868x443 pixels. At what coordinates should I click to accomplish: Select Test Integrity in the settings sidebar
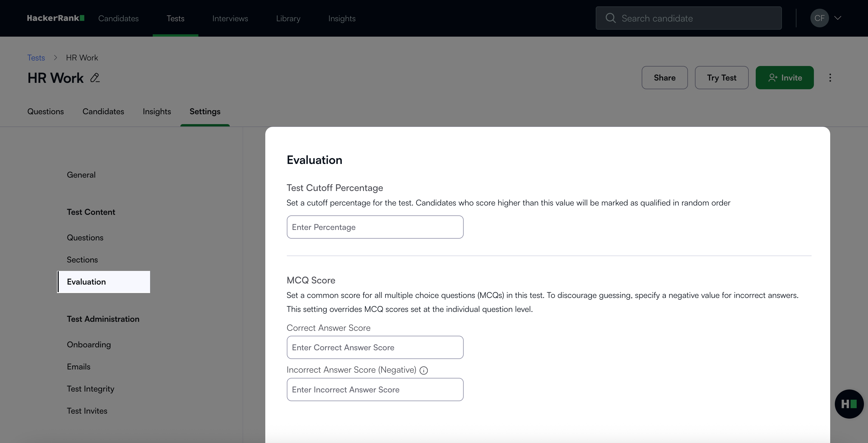click(x=90, y=389)
